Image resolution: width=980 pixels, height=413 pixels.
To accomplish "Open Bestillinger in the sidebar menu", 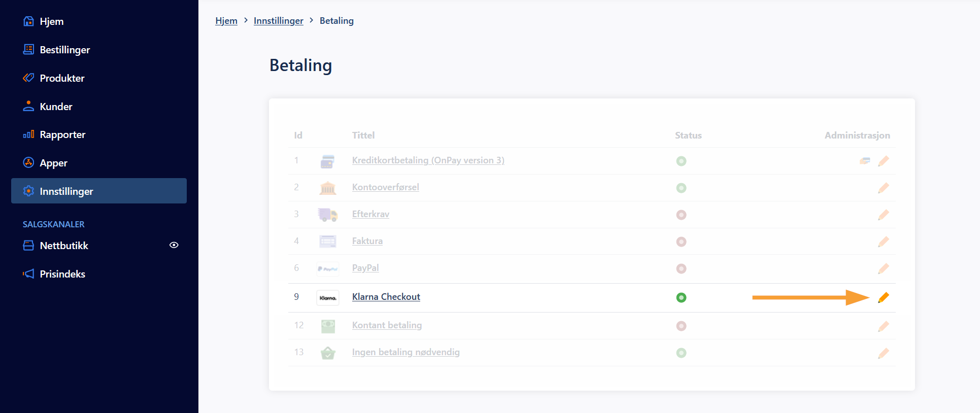I will point(65,50).
